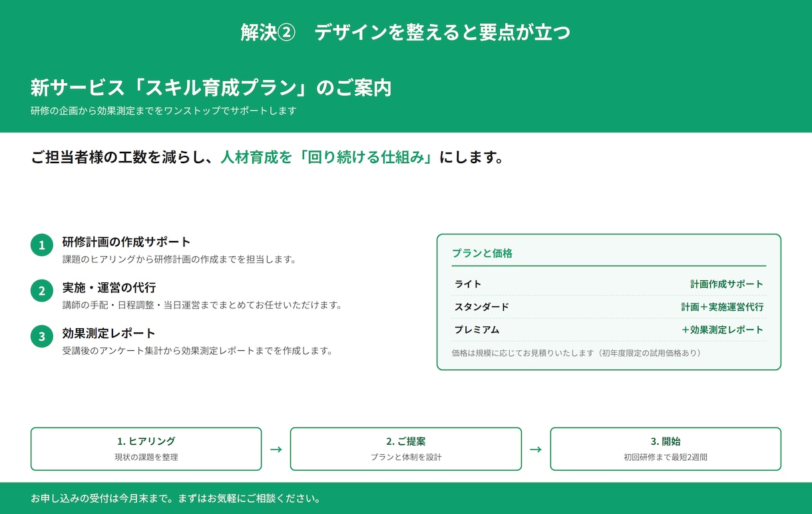
Task: Click the 計画作成サポート value in ライト row
Action: point(727,284)
